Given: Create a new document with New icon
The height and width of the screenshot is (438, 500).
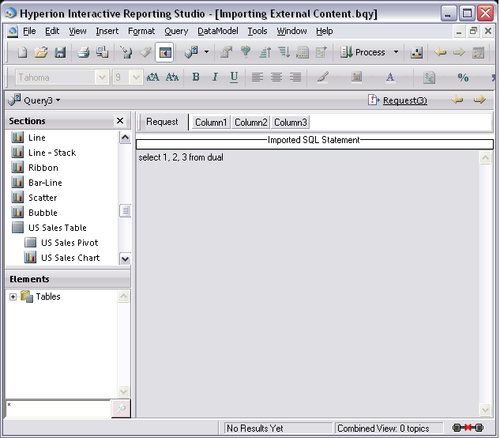Looking at the screenshot, I should pyautogui.click(x=22, y=52).
